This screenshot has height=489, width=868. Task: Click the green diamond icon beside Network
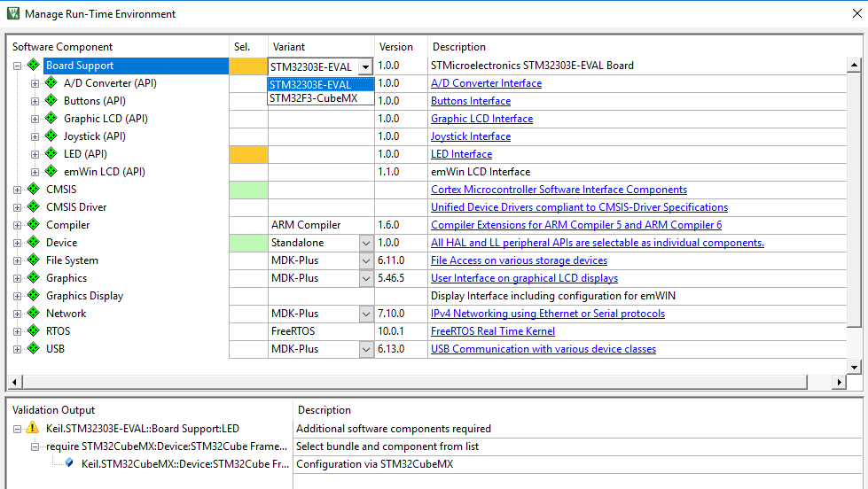(x=34, y=313)
